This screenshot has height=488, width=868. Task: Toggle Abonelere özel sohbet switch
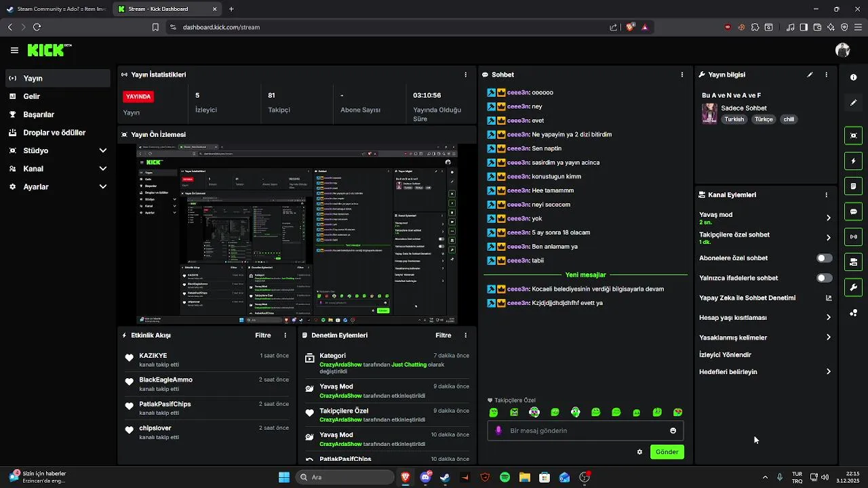point(824,258)
